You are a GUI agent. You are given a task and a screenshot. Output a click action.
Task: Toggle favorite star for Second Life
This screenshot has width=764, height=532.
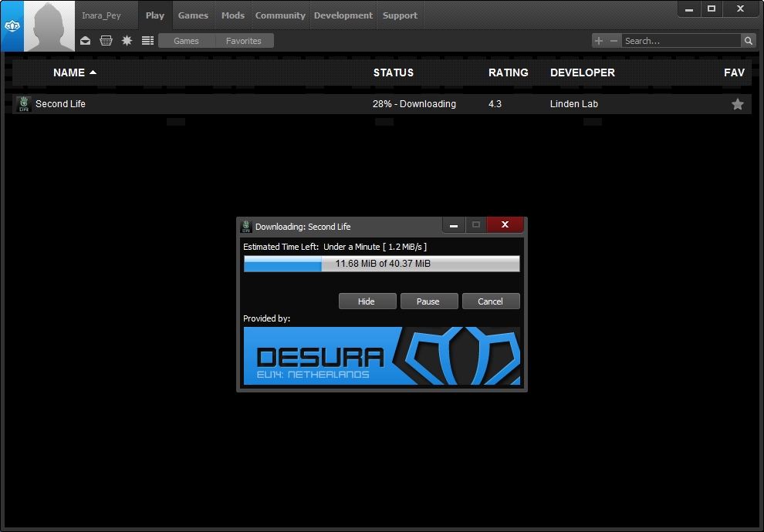738,104
